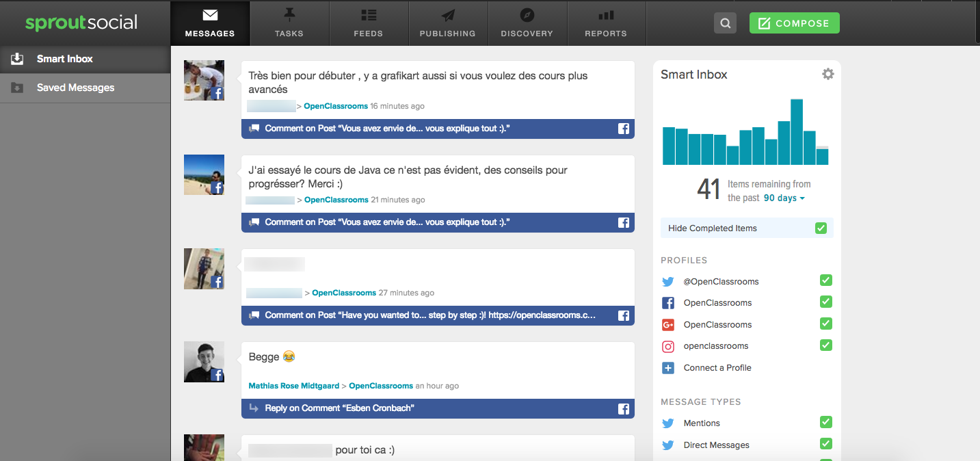Click comment bubble icon under Très bien message

[x=254, y=129]
